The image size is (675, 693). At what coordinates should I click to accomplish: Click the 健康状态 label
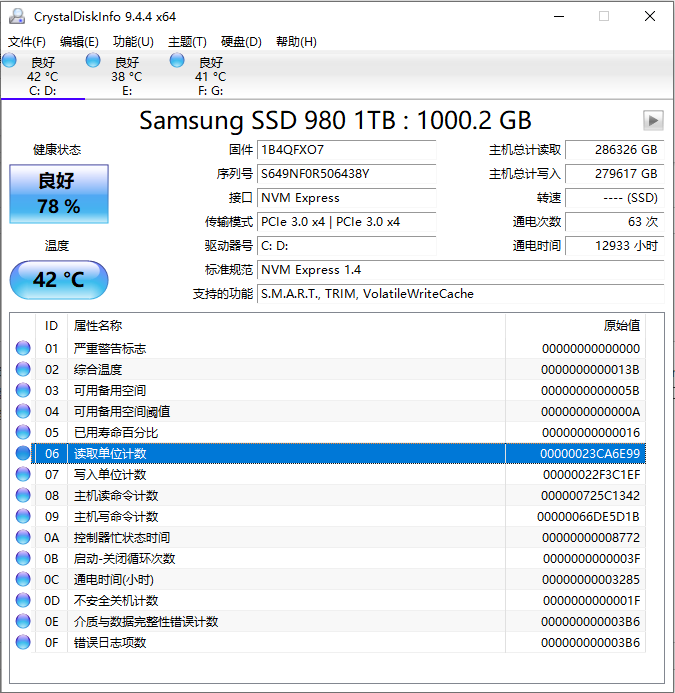click(x=57, y=150)
